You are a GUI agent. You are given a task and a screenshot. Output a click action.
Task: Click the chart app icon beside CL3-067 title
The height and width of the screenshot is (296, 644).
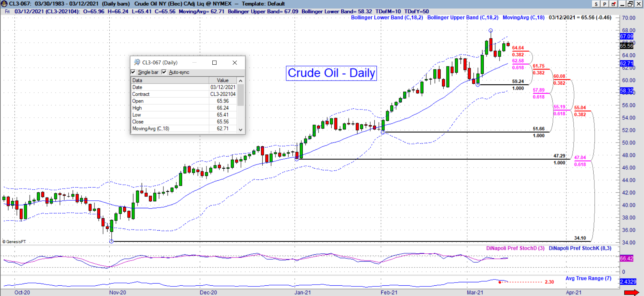click(x=4, y=4)
